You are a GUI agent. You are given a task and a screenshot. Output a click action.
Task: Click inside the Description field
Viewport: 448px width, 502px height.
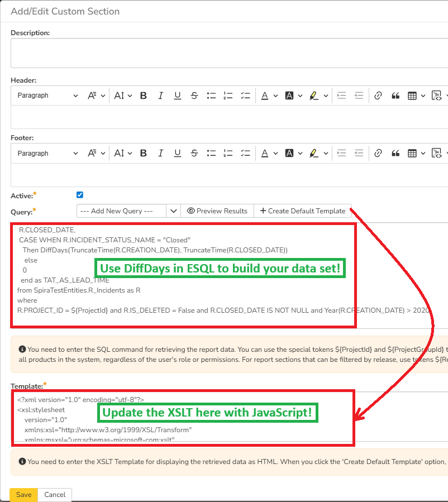223,53
